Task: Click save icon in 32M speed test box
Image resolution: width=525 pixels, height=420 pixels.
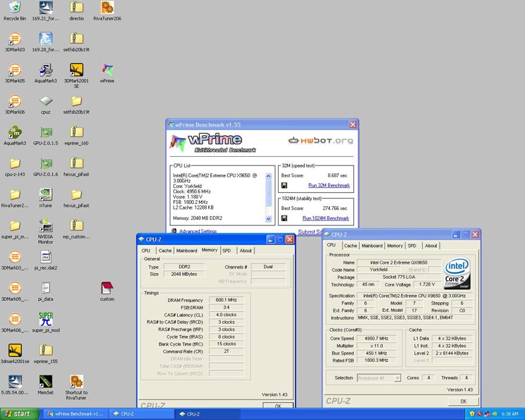Action: point(284,185)
